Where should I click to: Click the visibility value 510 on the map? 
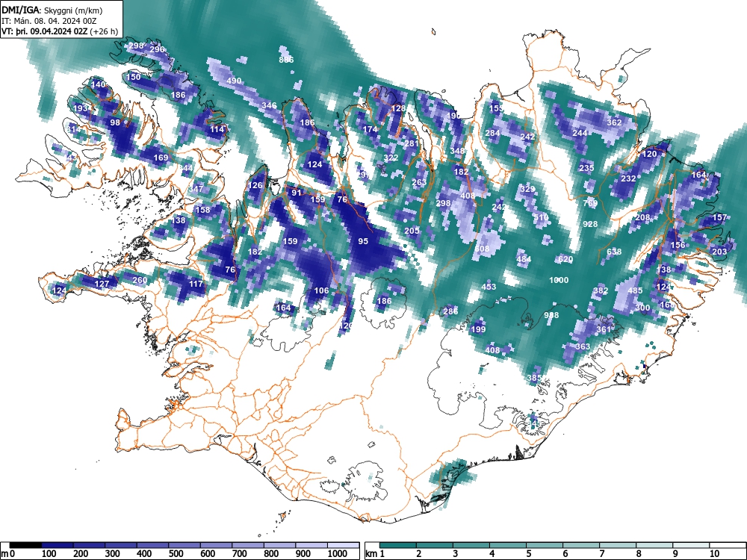tap(541, 217)
